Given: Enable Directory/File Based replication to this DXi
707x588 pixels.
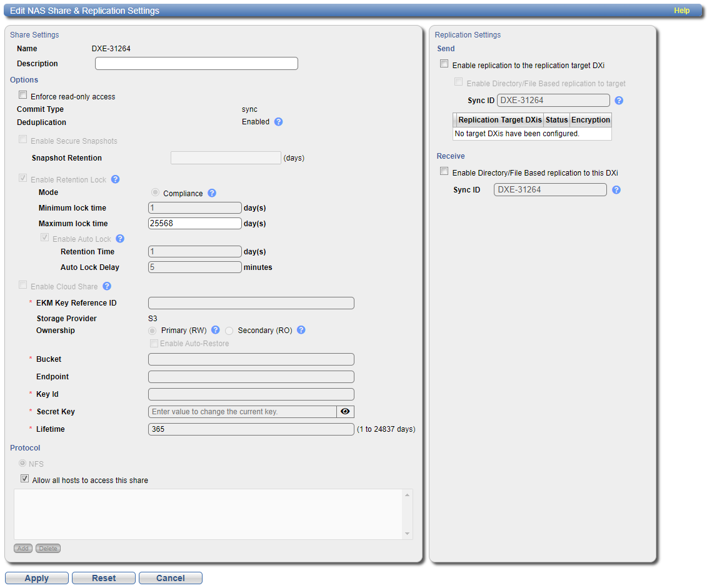Looking at the screenshot, I should coord(444,172).
